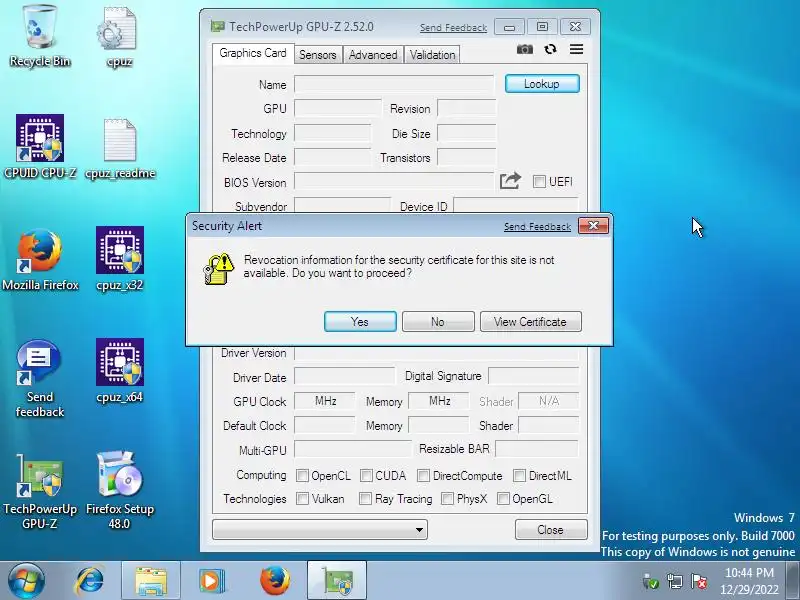Screen dimensions: 800x600
Task: Select the Recycle Bin desktop icon
Action: click(39, 37)
